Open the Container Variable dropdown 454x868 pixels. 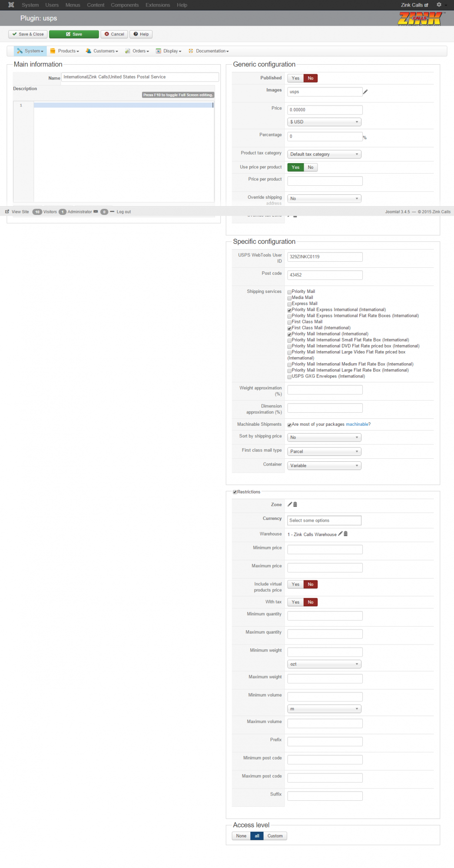coord(324,466)
